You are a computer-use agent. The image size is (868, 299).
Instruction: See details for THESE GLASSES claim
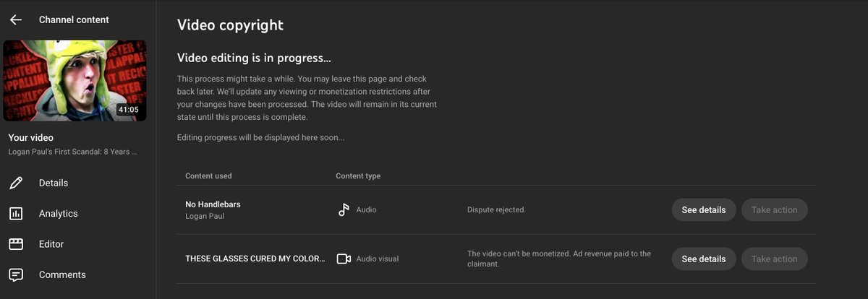704,259
